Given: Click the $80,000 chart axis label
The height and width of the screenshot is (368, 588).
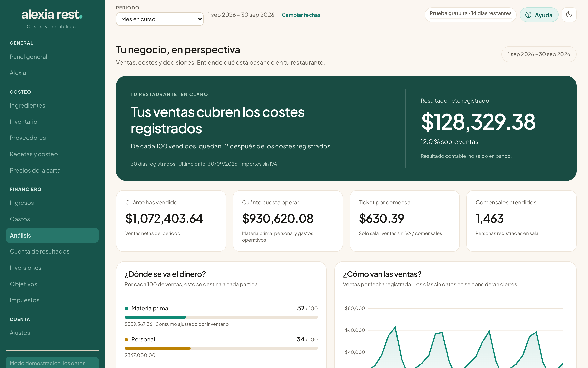Looking at the screenshot, I should coord(355,308).
